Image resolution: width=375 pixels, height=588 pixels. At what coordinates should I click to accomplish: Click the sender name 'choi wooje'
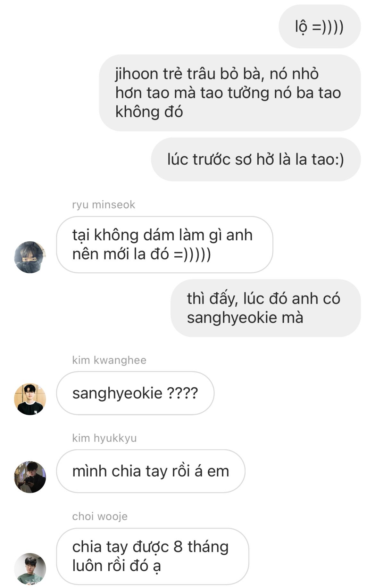point(100,516)
